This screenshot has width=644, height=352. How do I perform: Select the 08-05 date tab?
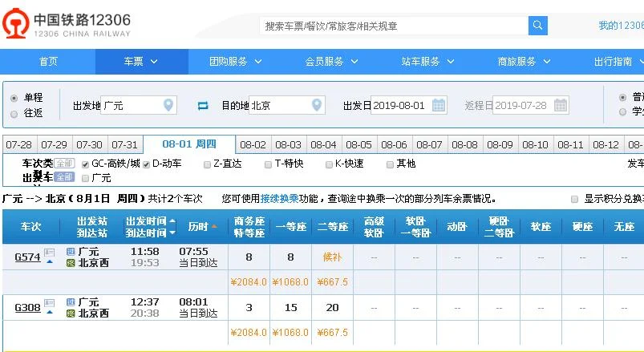359,144
